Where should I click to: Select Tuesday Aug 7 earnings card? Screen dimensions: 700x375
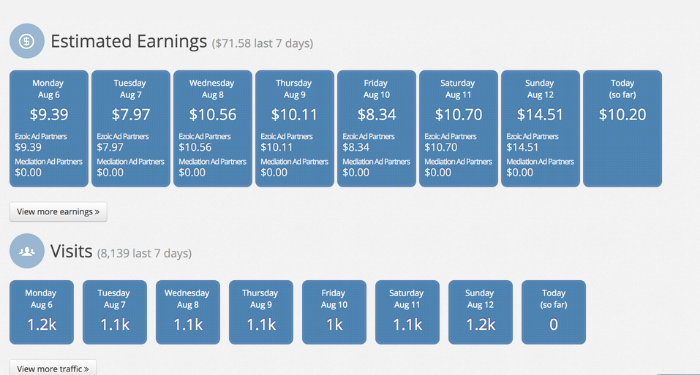pyautogui.click(x=131, y=129)
